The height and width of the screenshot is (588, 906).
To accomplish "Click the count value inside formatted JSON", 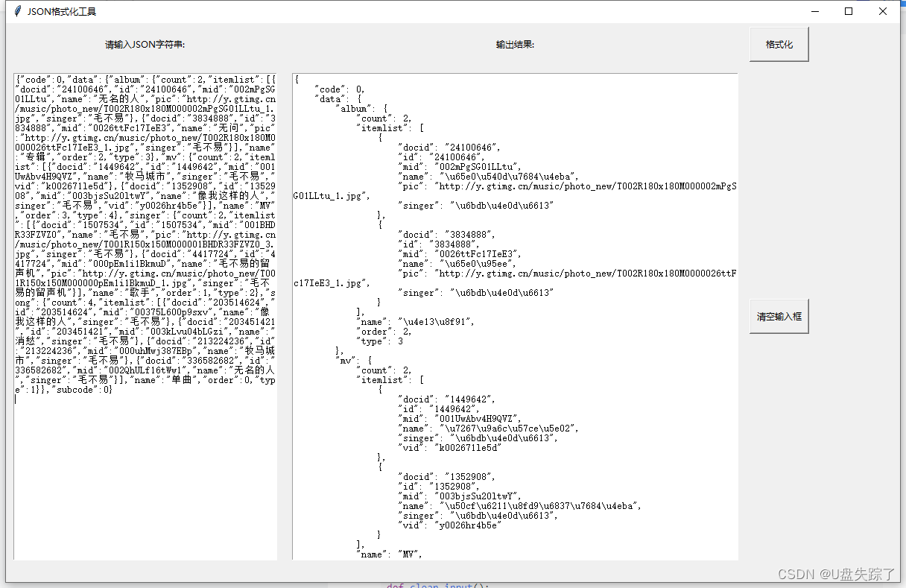I will click(x=378, y=118).
